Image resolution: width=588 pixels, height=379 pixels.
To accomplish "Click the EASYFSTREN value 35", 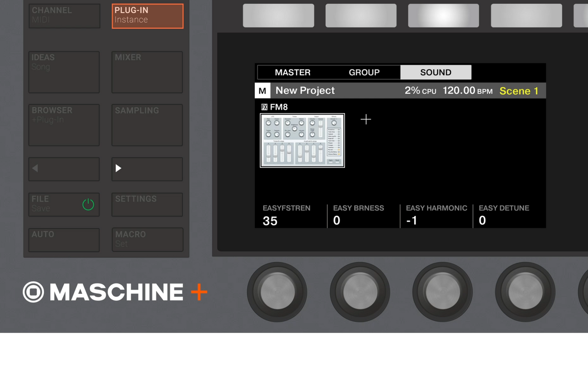I will [270, 221].
